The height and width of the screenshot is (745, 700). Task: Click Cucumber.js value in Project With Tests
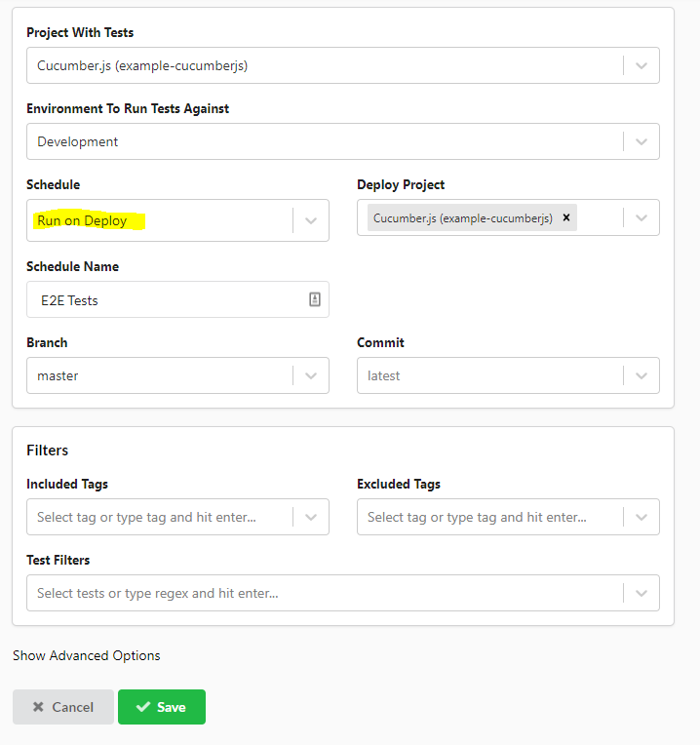(x=142, y=65)
